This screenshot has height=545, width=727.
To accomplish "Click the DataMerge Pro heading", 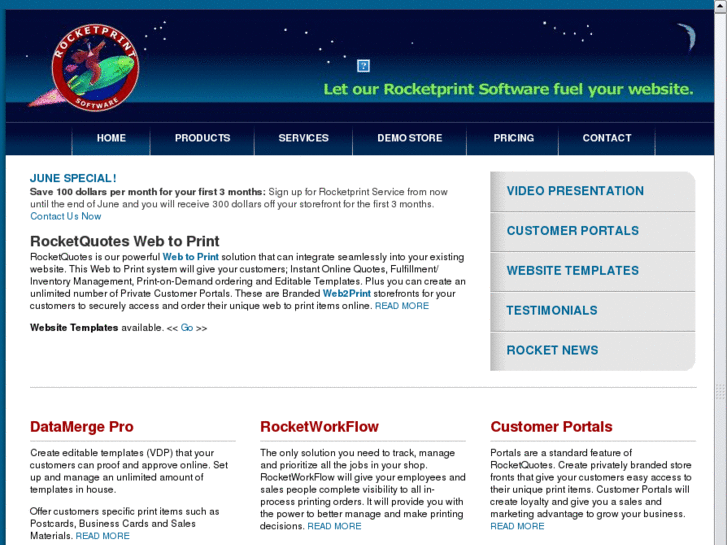I will point(82,427).
